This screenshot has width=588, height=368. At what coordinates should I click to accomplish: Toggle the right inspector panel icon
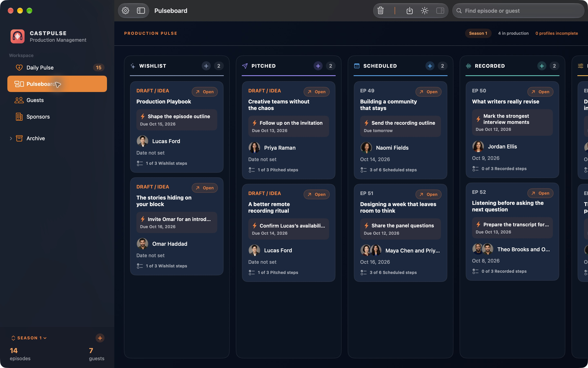point(440,11)
